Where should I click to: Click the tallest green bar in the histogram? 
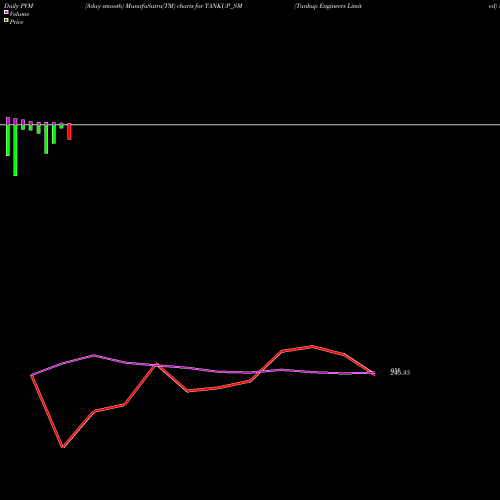15,150
